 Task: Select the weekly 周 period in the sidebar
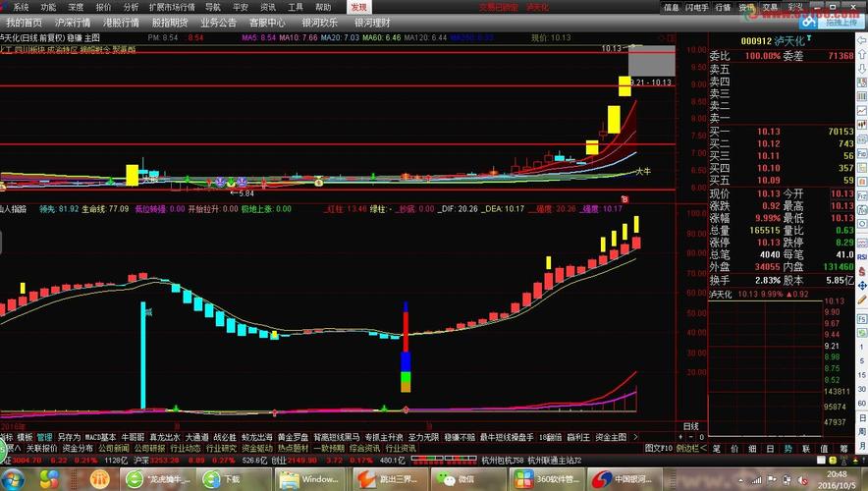click(862, 431)
